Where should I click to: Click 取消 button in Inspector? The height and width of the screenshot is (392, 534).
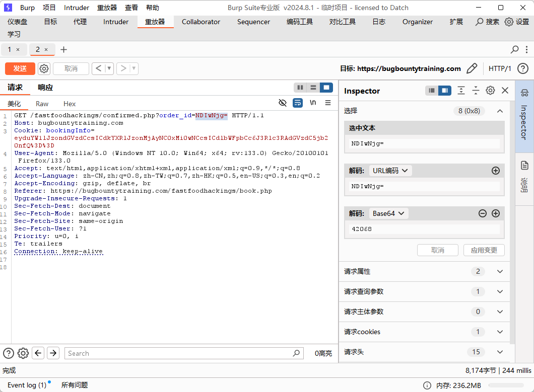[x=438, y=250]
